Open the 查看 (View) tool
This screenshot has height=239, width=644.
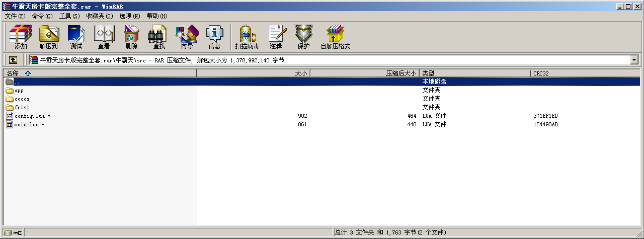[104, 37]
